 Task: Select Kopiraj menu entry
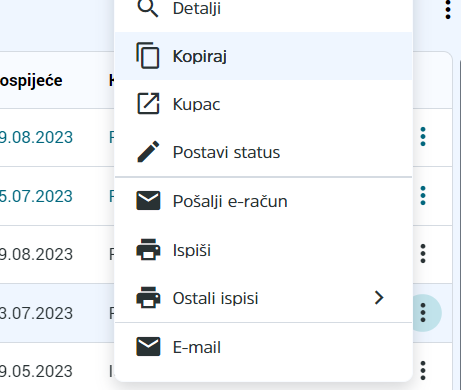click(263, 56)
